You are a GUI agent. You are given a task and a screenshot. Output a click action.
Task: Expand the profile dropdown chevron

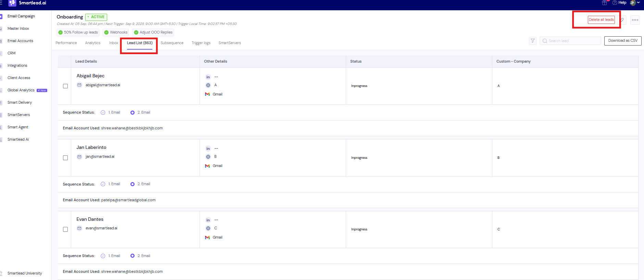[x=639, y=3]
